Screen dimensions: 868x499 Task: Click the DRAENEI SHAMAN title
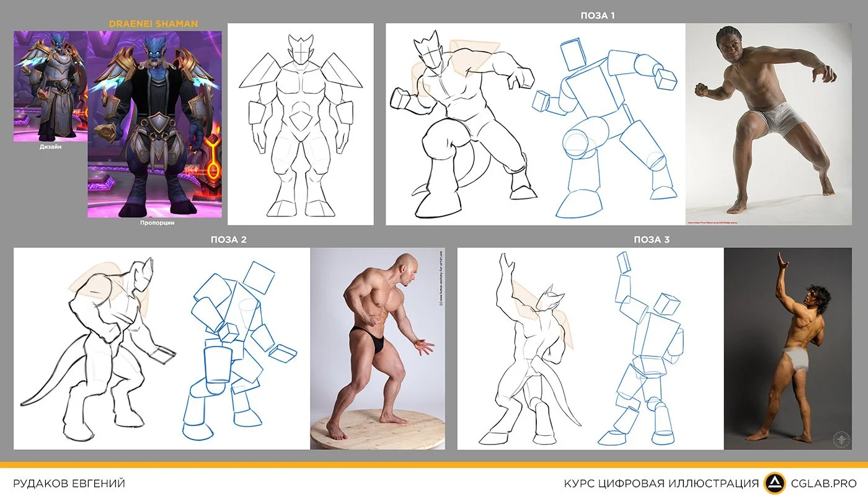[x=153, y=24]
